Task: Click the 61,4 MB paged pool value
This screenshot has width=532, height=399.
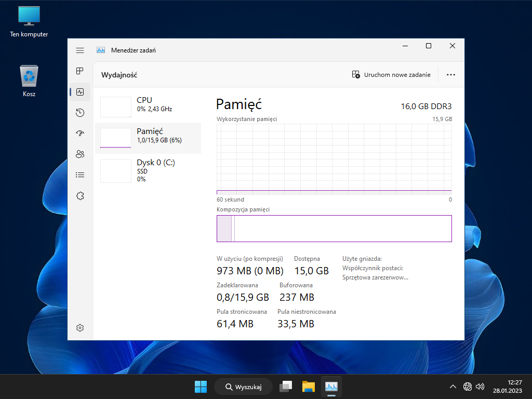Action: [x=235, y=324]
